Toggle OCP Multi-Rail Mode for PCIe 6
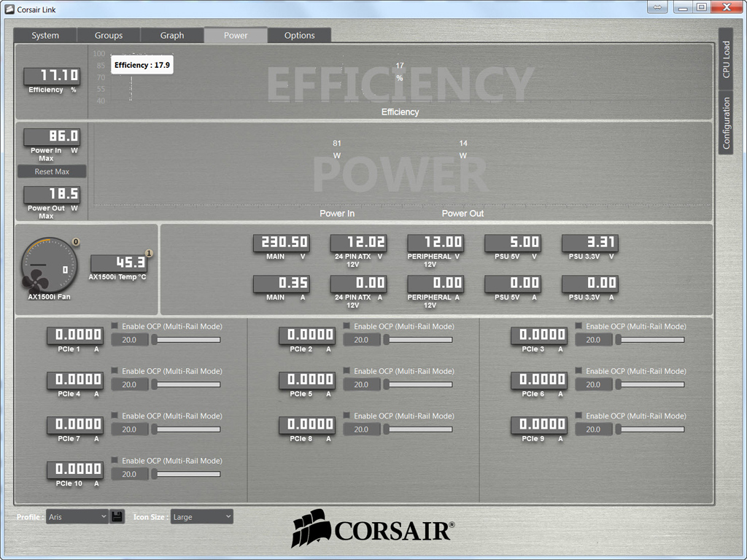The image size is (747, 560). 578,370
